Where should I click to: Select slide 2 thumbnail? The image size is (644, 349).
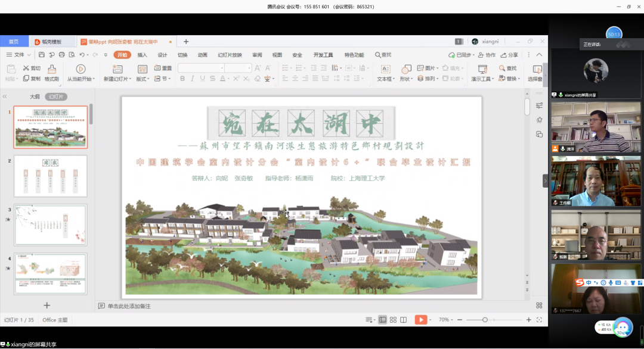(51, 176)
